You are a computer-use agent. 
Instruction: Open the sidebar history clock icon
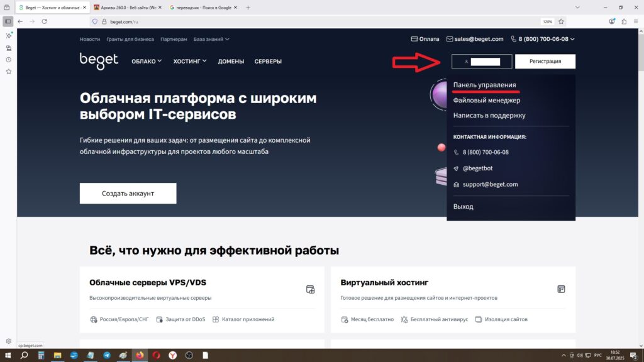point(9,60)
